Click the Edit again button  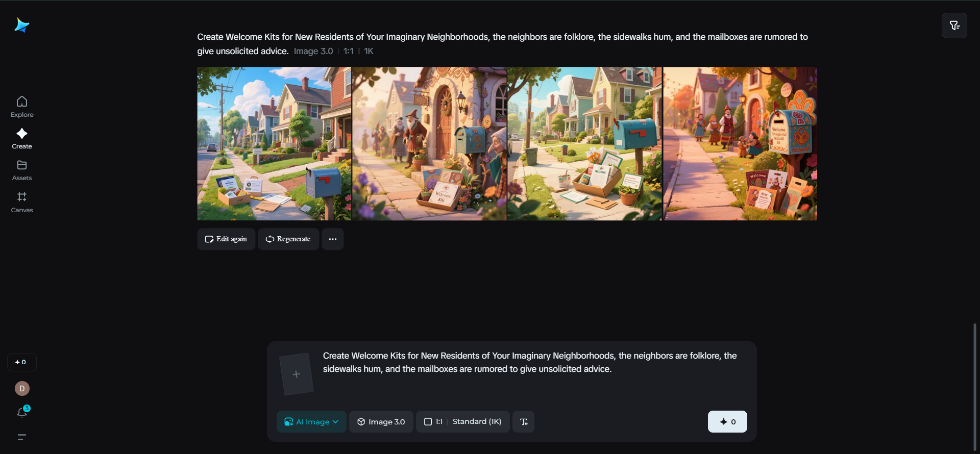coord(226,239)
